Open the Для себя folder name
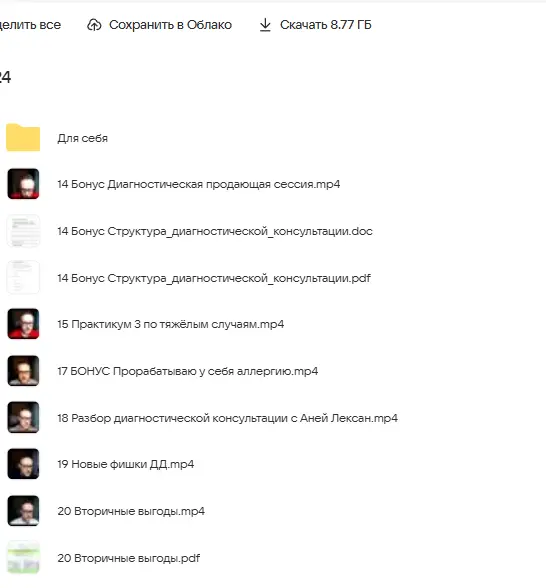The width and height of the screenshot is (546, 588). tap(82, 138)
